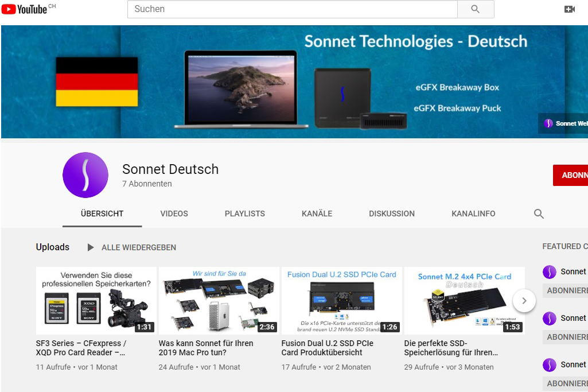
Task: Click '17 Aufrufe • vor 2 Monaten' text
Action: click(326, 367)
